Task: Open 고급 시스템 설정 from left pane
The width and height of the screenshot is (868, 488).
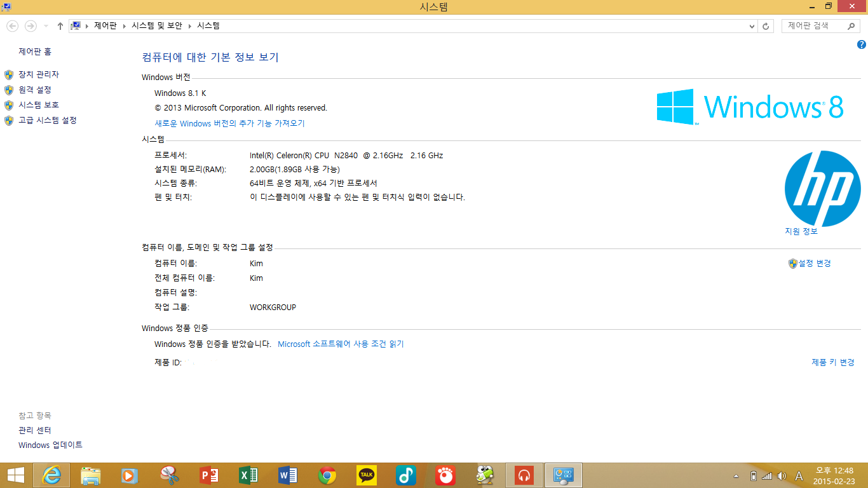Action: click(x=47, y=120)
